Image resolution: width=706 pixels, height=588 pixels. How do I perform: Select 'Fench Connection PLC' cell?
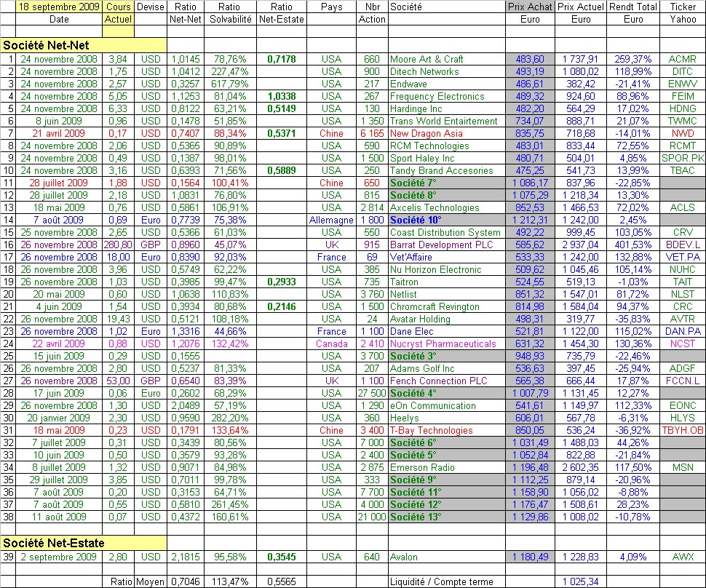(x=447, y=381)
